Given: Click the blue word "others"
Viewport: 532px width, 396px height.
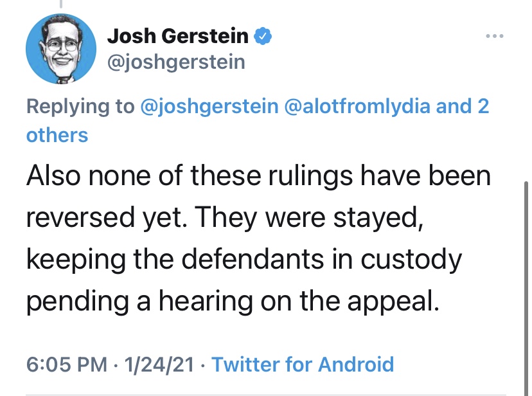Looking at the screenshot, I should pyautogui.click(x=57, y=134).
